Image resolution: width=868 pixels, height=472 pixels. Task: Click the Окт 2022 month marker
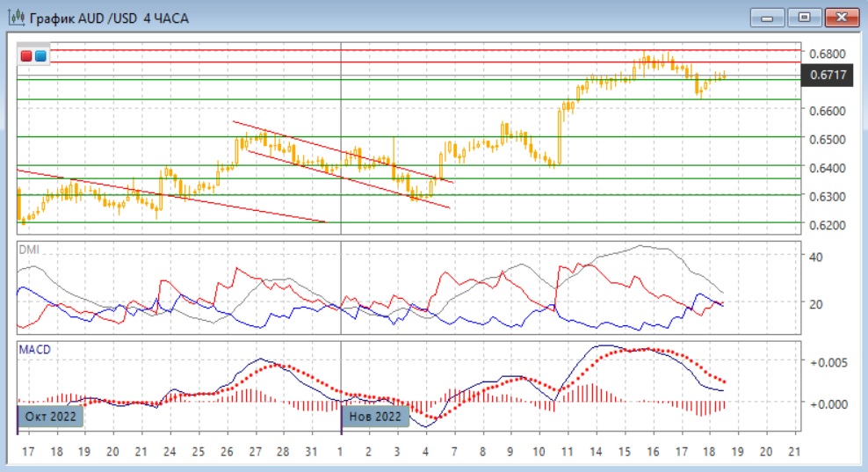(x=52, y=416)
